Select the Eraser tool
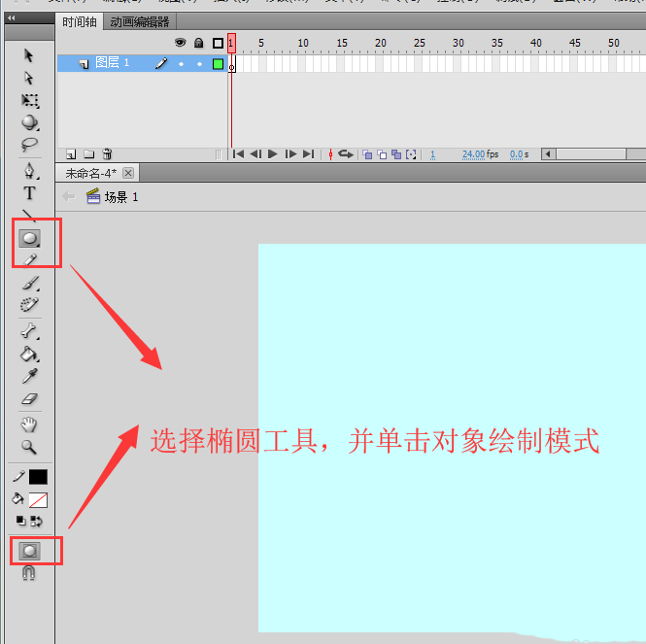646x644 pixels. tap(29, 398)
